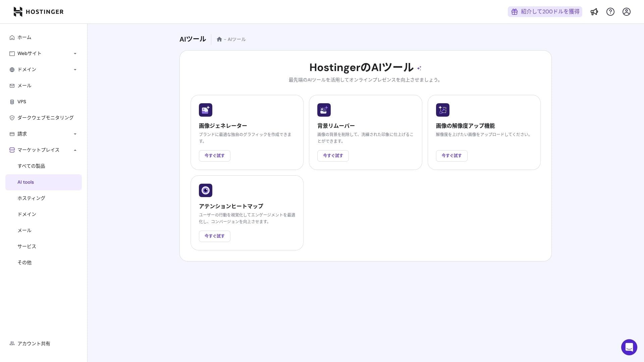Click the 画像ジェネレーター card title
Image resolution: width=644 pixels, height=362 pixels.
point(223,126)
